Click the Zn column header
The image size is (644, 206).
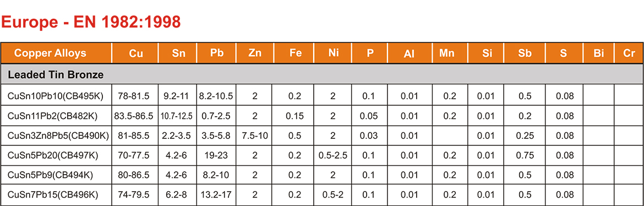(255, 53)
